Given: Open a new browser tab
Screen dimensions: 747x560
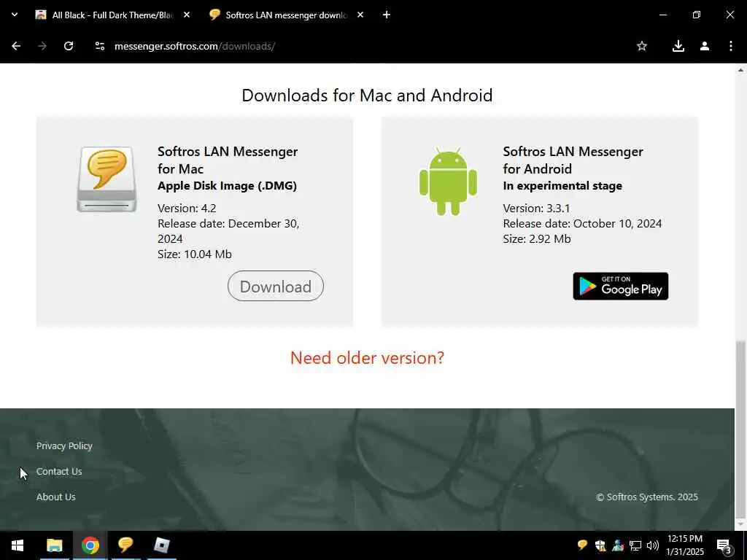Looking at the screenshot, I should 387,15.
